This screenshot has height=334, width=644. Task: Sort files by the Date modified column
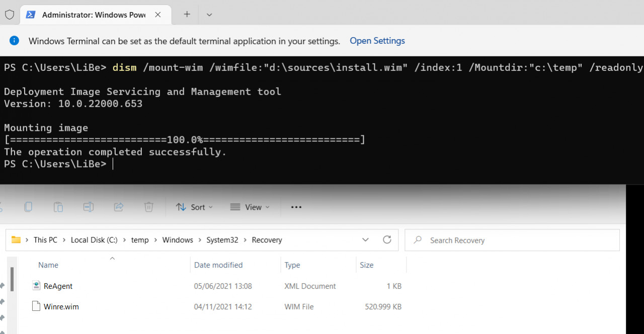pos(218,265)
